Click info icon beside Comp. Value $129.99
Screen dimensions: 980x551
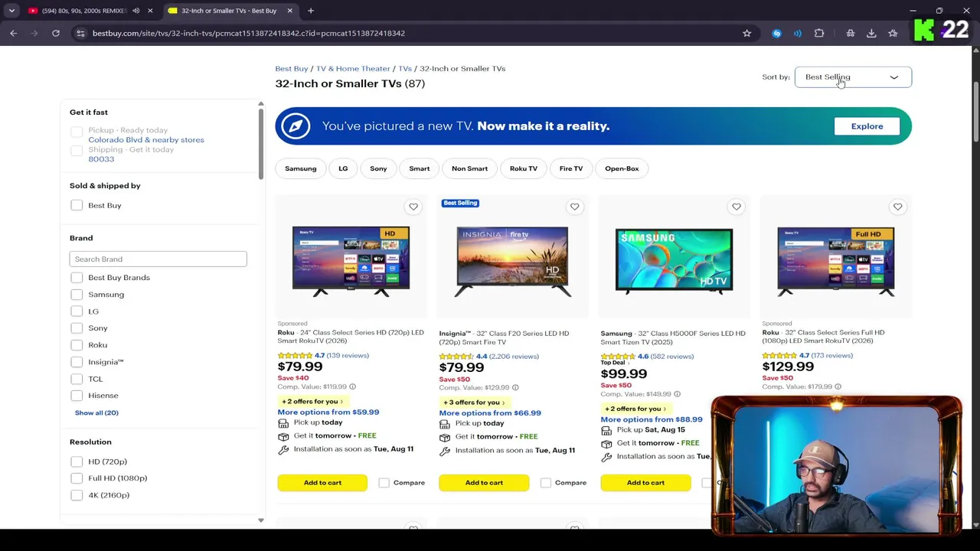[x=514, y=388]
